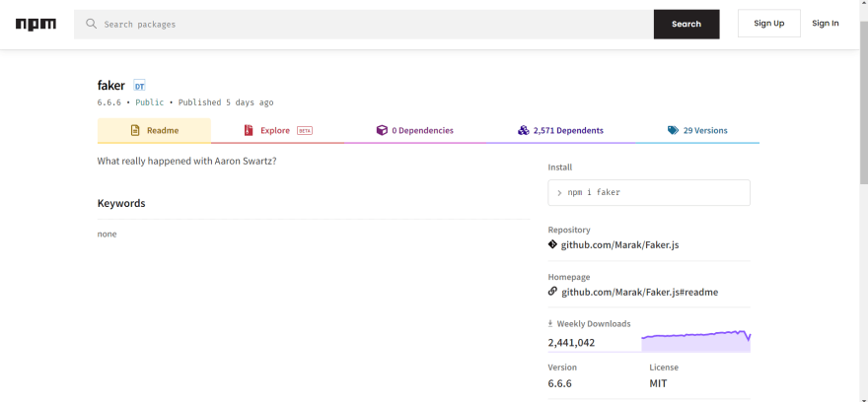The height and width of the screenshot is (402, 868).
Task: Click the Repository label
Action: [569, 230]
